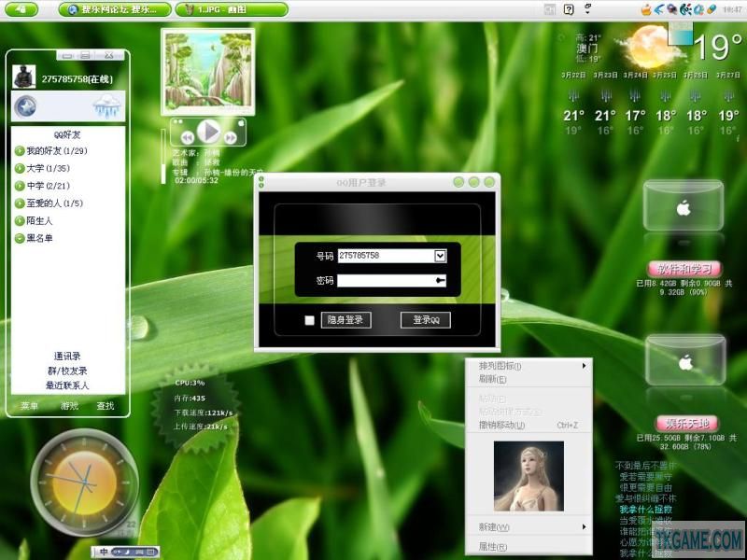Click the rain cloud weather icon in QQ panel
The width and height of the screenshot is (747, 560).
(108, 105)
